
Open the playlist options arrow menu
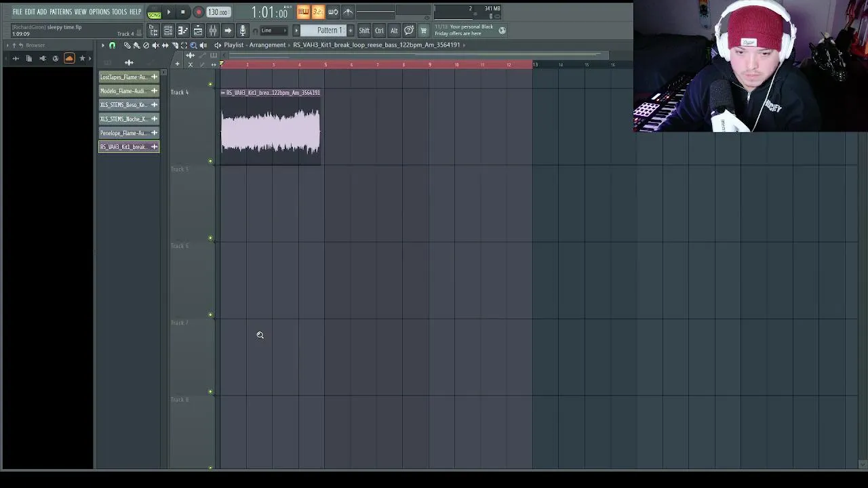tap(103, 45)
